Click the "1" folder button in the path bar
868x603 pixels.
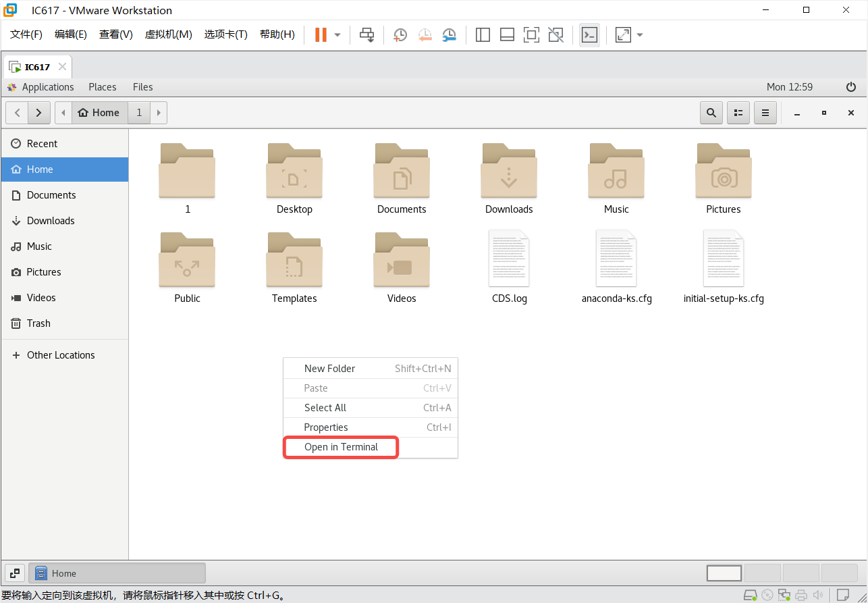[139, 113]
